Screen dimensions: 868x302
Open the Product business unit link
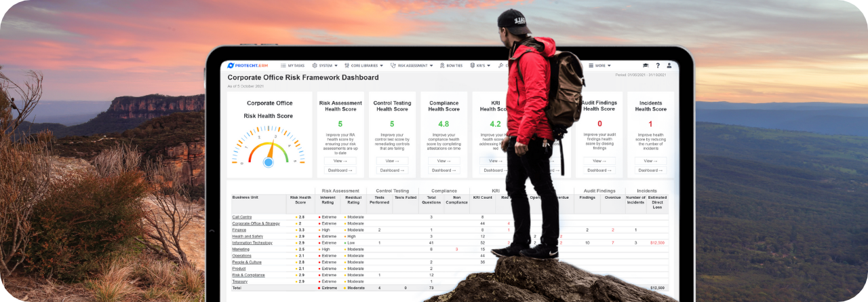tap(239, 268)
